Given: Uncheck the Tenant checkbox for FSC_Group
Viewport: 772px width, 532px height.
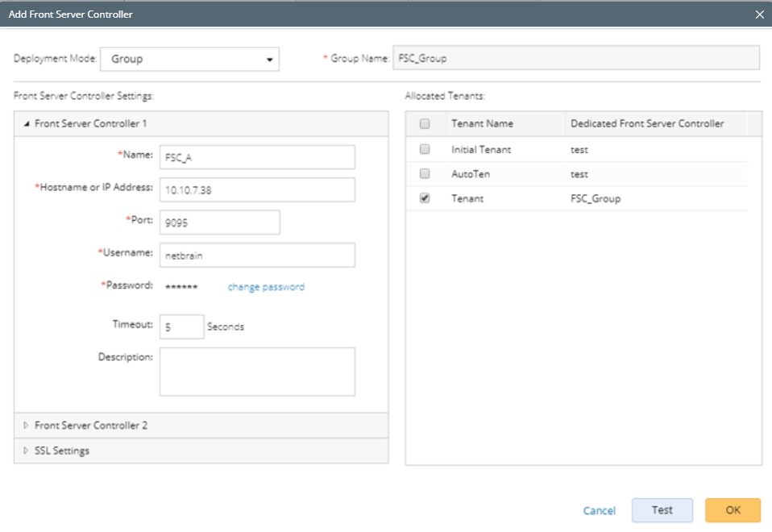Looking at the screenshot, I should point(425,198).
